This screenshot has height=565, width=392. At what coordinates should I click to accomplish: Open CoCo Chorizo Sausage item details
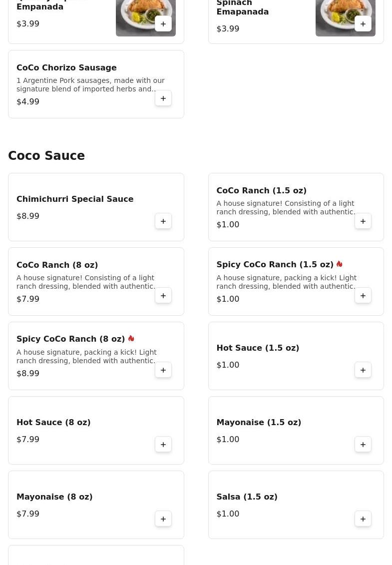(66, 67)
